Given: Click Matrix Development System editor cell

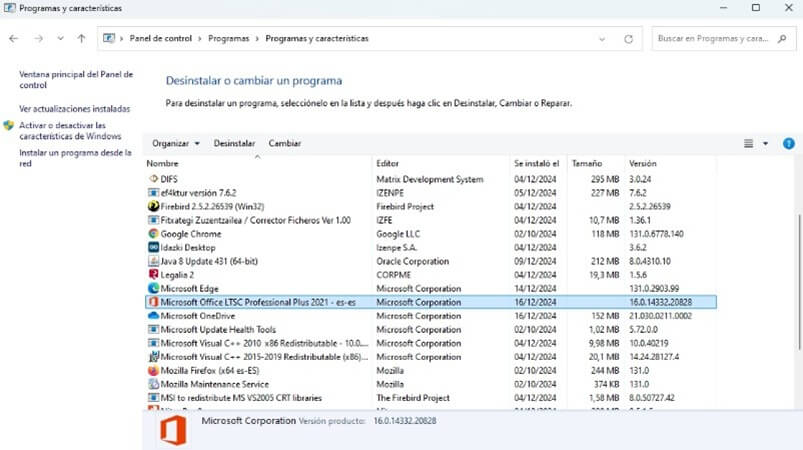Looking at the screenshot, I should coord(430,179).
